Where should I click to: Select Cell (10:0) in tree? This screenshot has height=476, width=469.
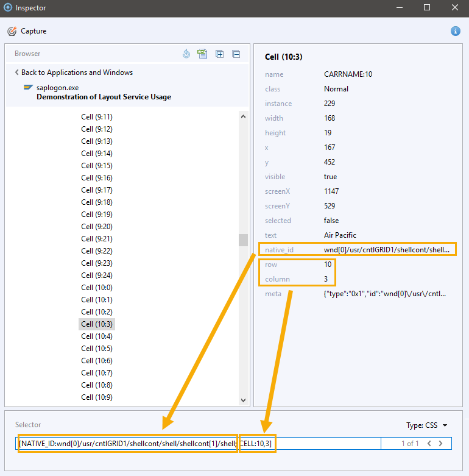tap(97, 288)
